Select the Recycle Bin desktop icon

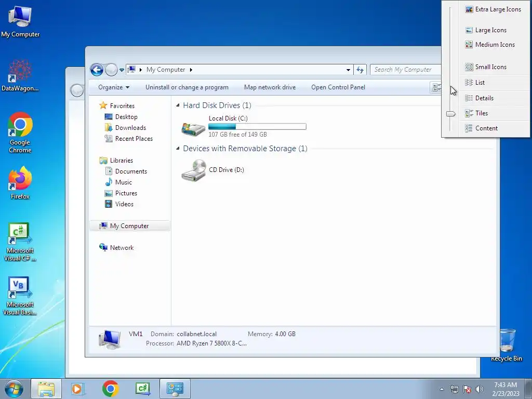tap(506, 345)
